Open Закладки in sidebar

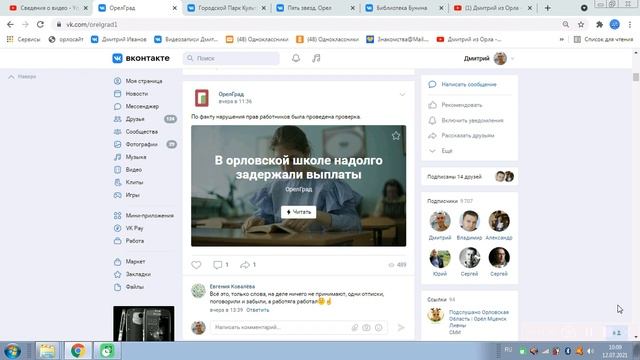(138, 274)
